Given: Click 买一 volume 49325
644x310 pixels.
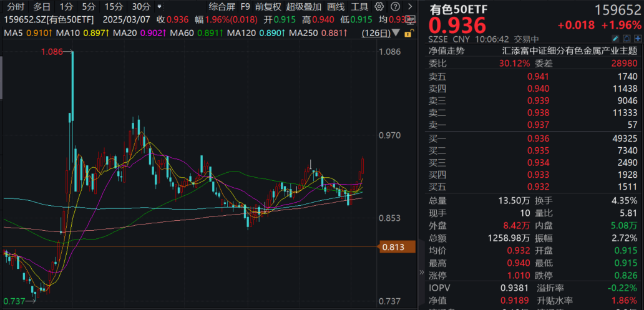Looking at the screenshot, I should (624, 138).
